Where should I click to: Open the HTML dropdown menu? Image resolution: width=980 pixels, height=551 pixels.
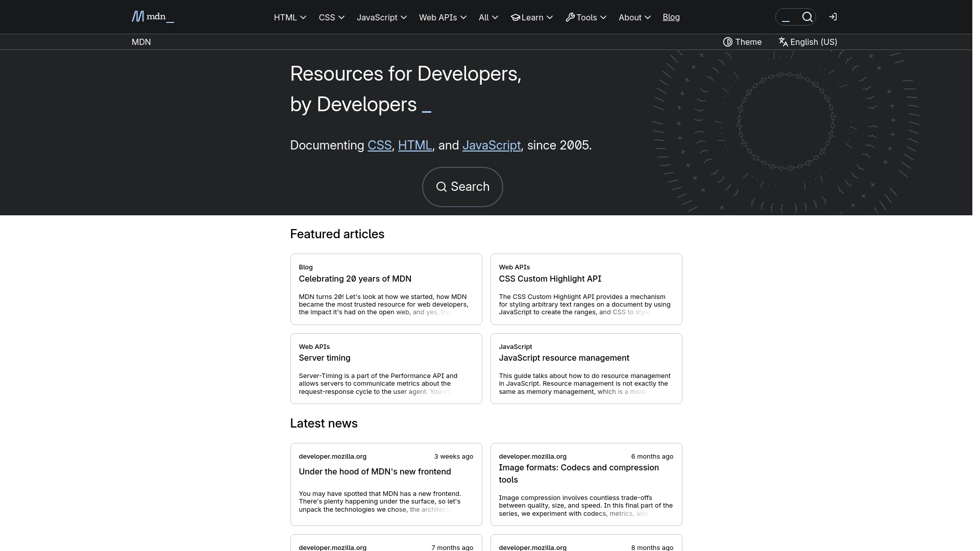[x=290, y=17]
